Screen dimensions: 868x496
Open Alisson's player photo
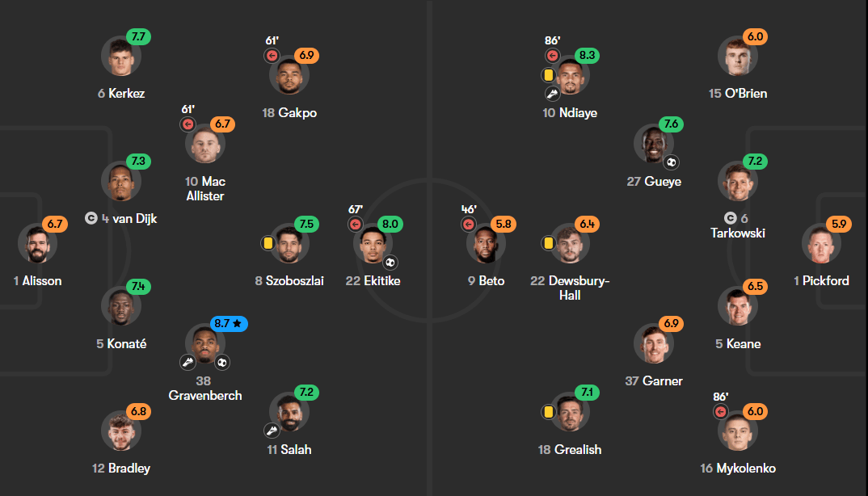[x=38, y=244]
